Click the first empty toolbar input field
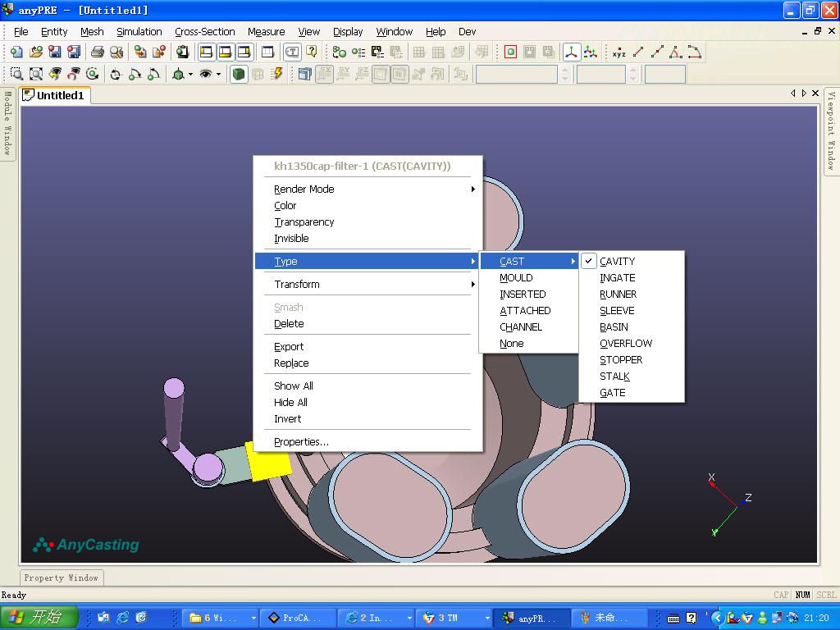The height and width of the screenshot is (630, 840). pos(517,74)
